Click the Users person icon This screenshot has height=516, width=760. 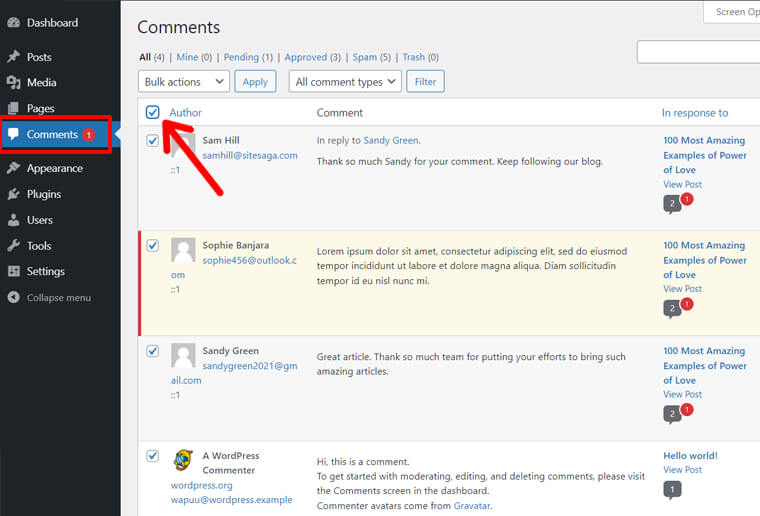coord(14,220)
